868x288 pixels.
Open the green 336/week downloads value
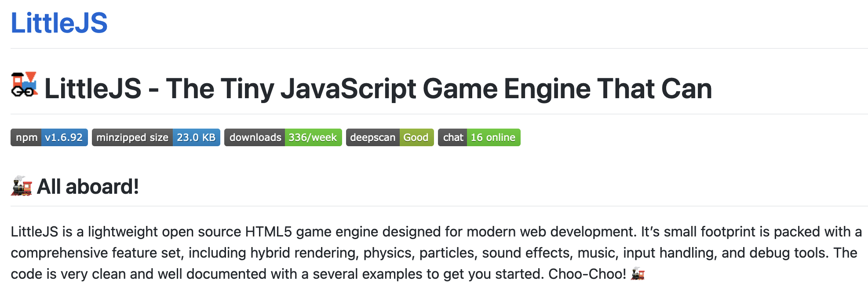click(x=313, y=137)
